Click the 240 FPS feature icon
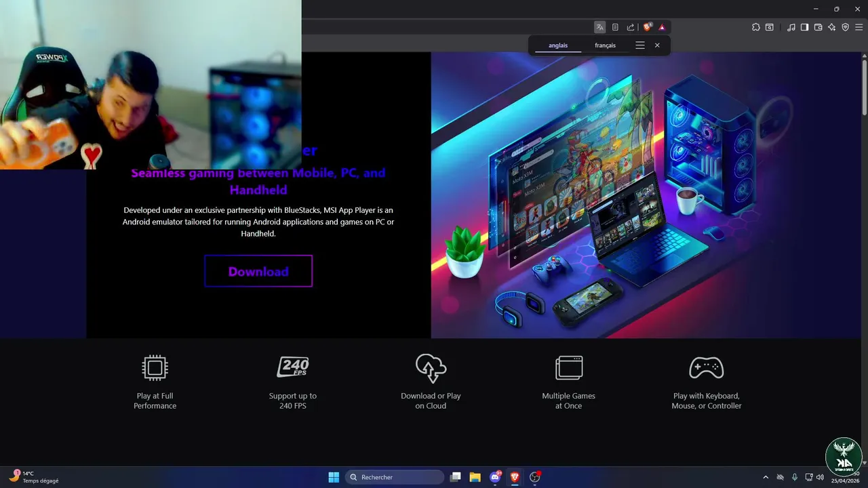The image size is (868, 488). coord(293,367)
